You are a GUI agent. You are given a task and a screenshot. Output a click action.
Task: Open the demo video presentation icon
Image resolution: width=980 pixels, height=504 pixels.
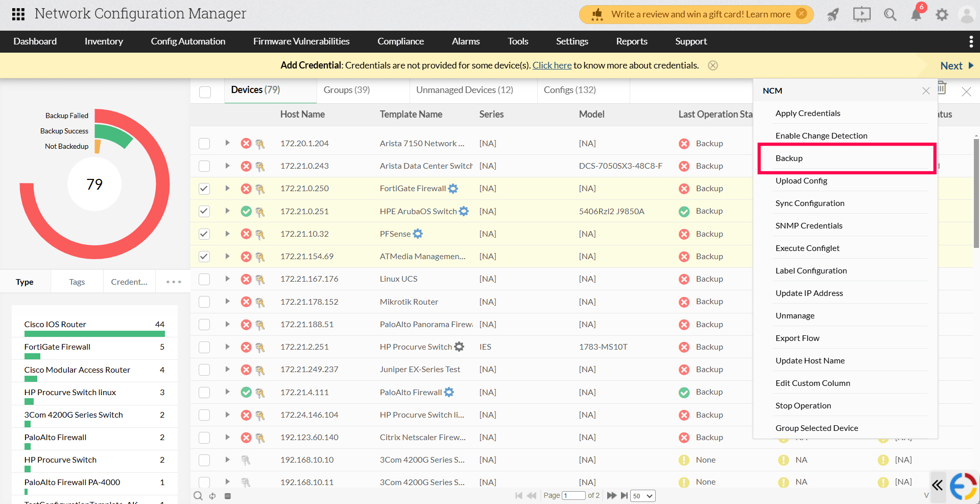coord(862,14)
